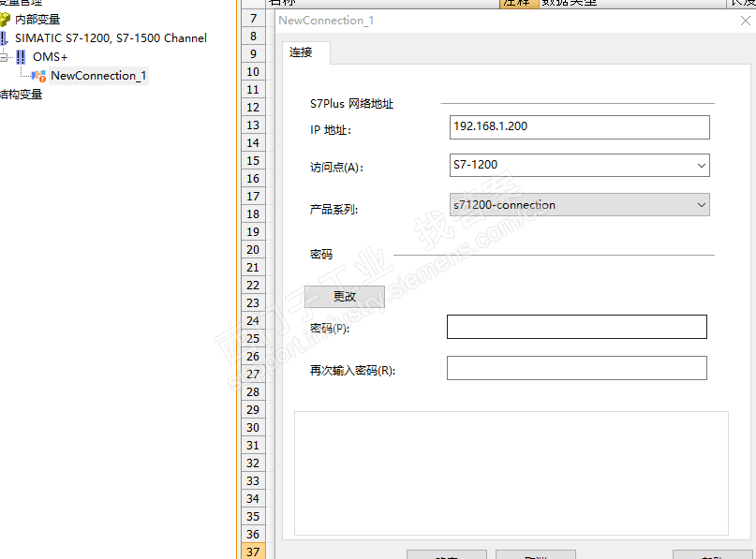Click the SIMATIC S7-1200, S7-1500 Channel icon
This screenshot has height=559, width=756.
[4, 38]
